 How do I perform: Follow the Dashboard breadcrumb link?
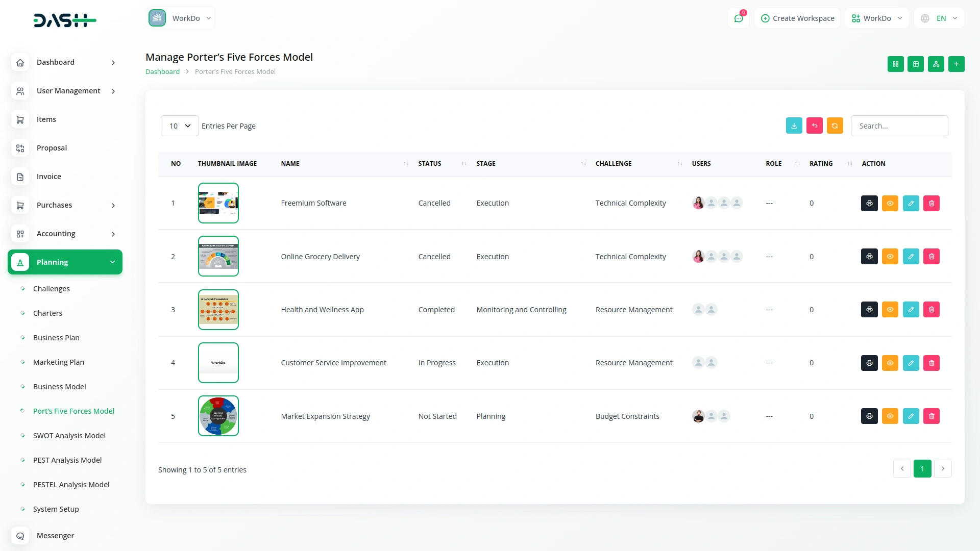coord(162,71)
